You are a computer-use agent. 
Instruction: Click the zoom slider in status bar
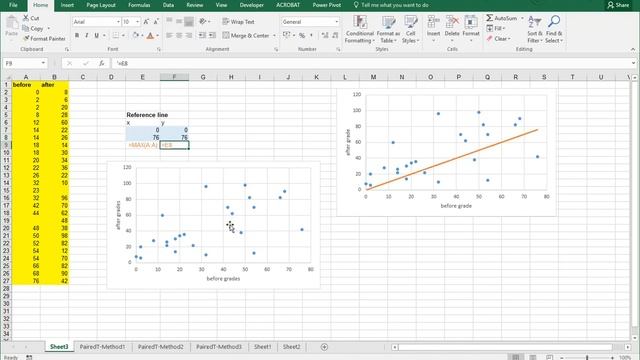(587, 358)
